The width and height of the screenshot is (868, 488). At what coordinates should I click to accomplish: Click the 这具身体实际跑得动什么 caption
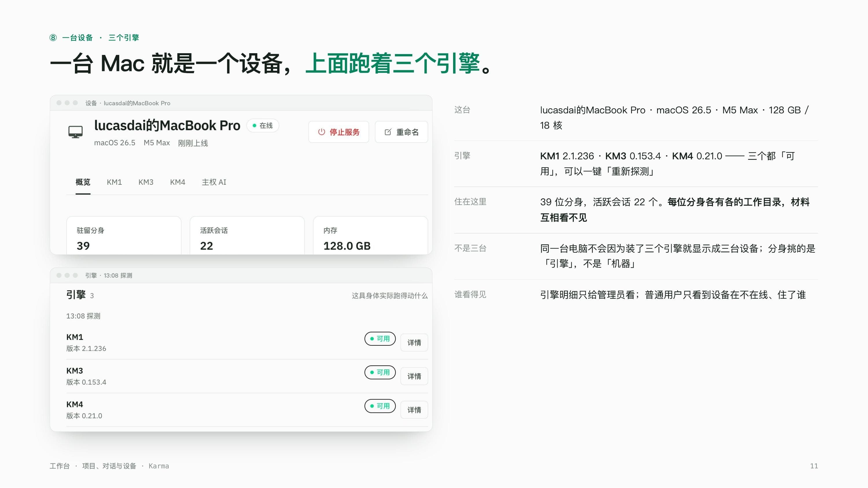[x=389, y=296]
